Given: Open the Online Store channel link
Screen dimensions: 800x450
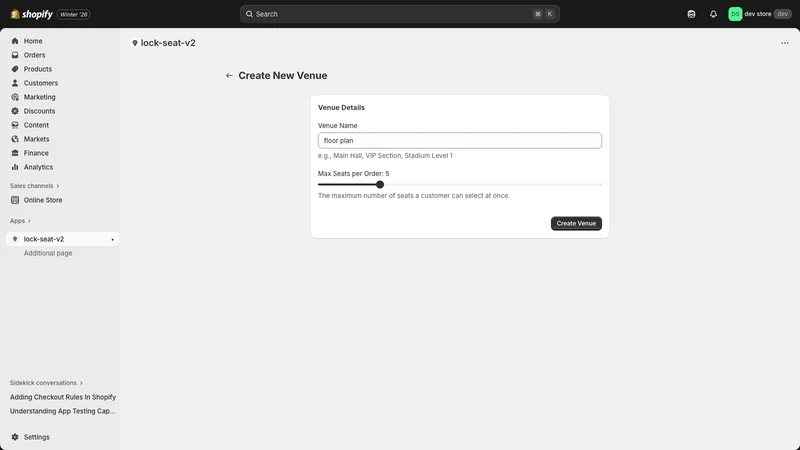Looking at the screenshot, I should (x=43, y=200).
